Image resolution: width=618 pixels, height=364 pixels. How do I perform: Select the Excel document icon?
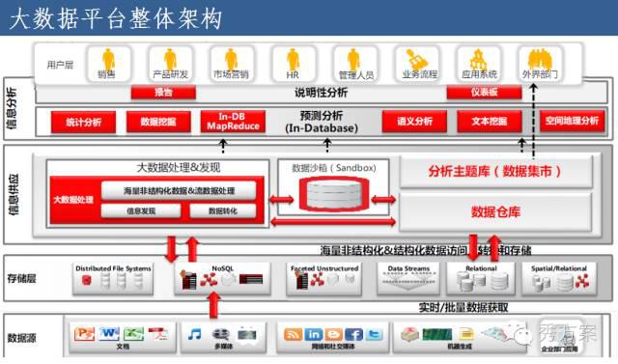(x=134, y=334)
